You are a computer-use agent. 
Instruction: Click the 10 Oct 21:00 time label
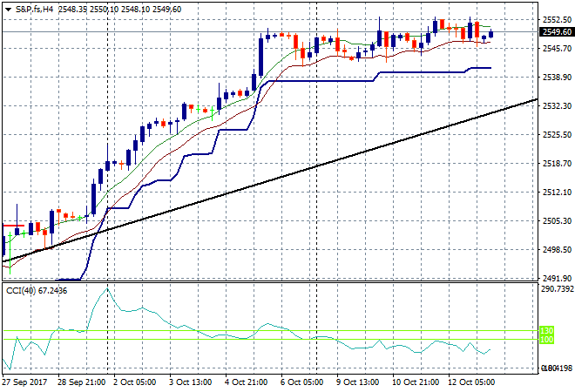coord(416,382)
